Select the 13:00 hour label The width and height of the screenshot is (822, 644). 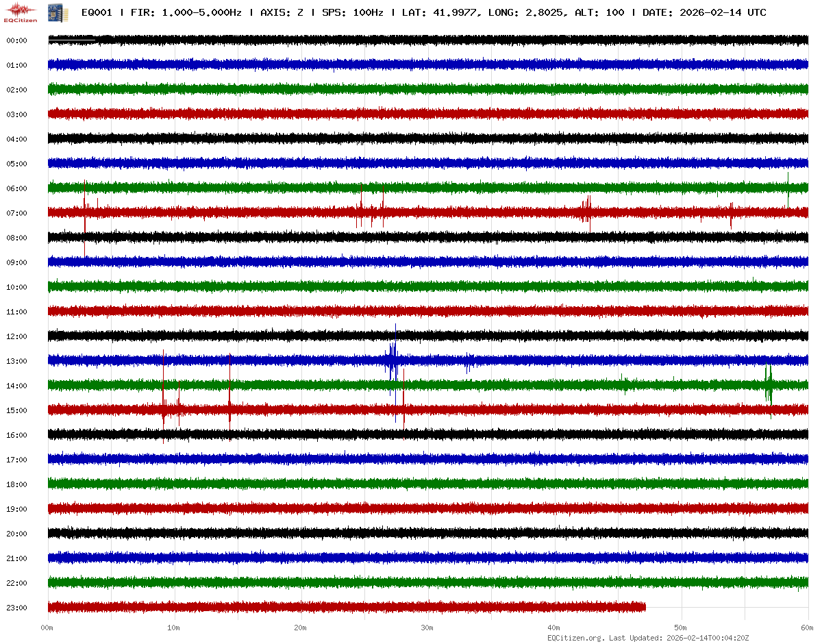[16, 361]
